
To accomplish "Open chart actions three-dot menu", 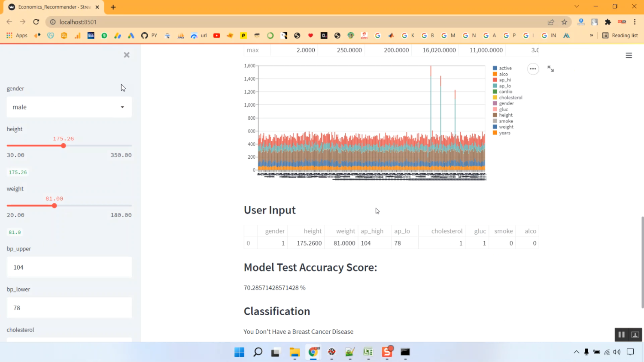I will coord(533,69).
